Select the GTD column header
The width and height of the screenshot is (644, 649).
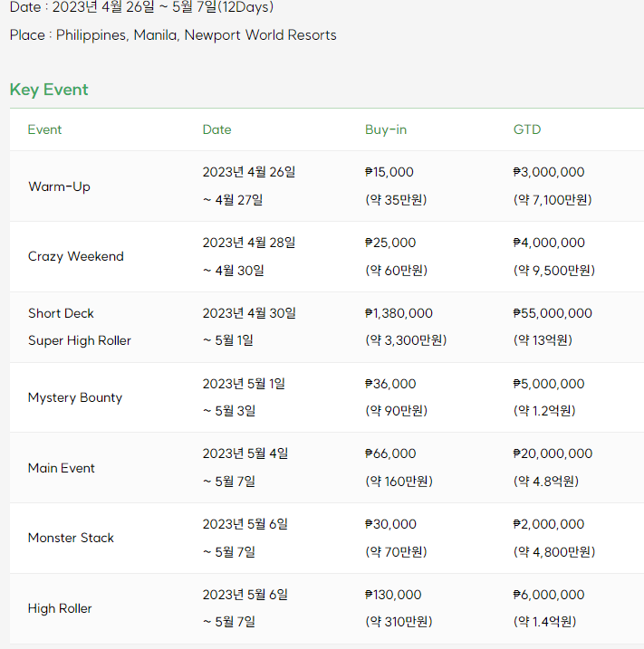(x=527, y=129)
